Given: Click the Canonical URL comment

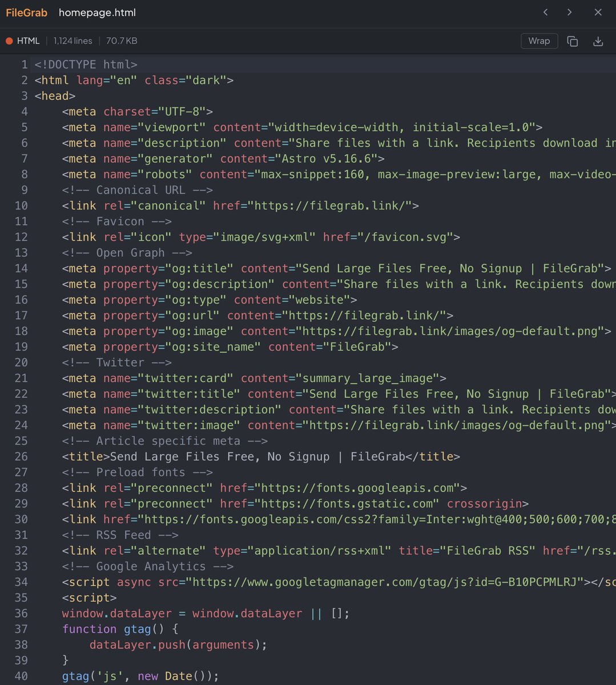Looking at the screenshot, I should pyautogui.click(x=137, y=190).
